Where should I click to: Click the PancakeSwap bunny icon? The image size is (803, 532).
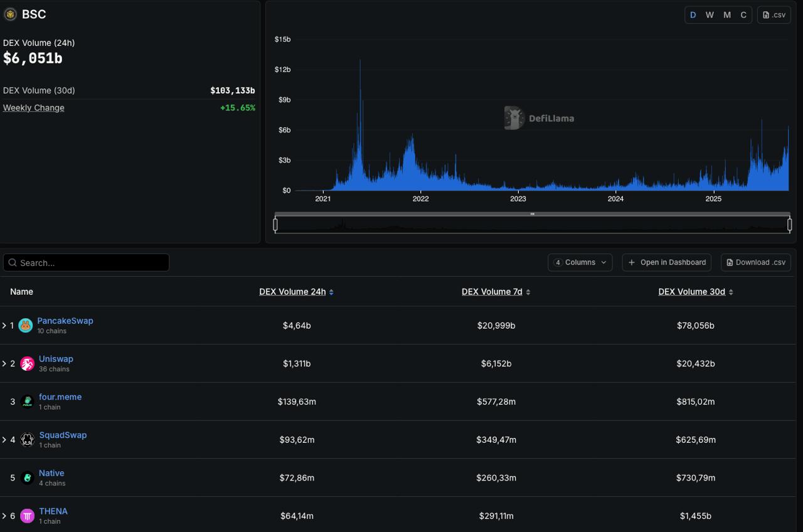click(x=26, y=326)
